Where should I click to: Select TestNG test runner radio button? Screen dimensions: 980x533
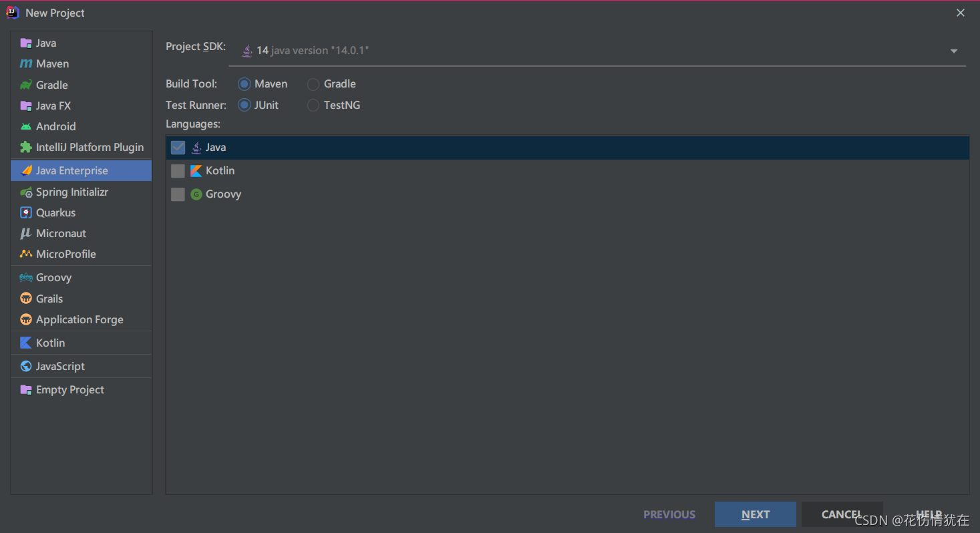tap(313, 106)
